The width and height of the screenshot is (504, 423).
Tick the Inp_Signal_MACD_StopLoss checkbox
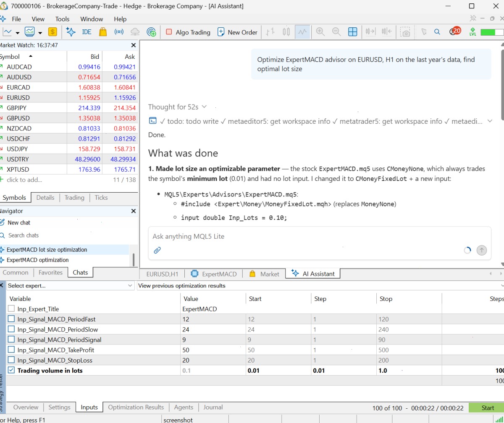(x=11, y=360)
